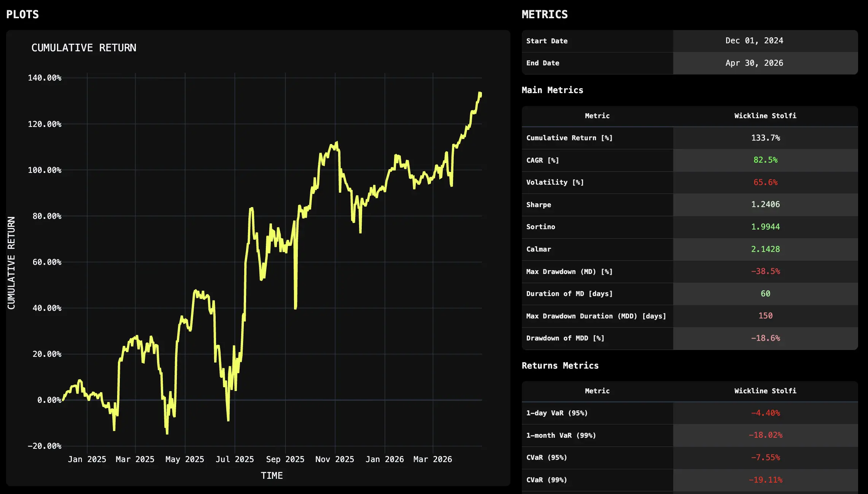
Task: Select the Max Drawdown (MD) [%] label
Action: point(569,272)
